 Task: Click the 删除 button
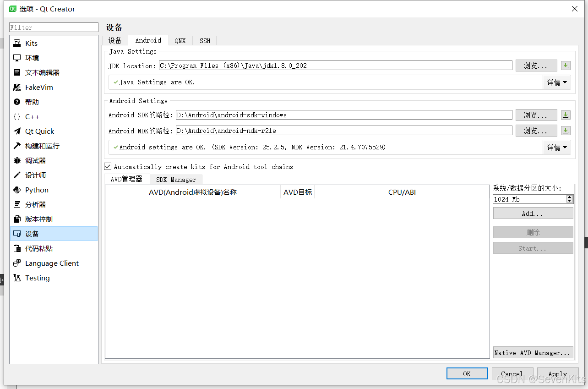[x=533, y=233]
